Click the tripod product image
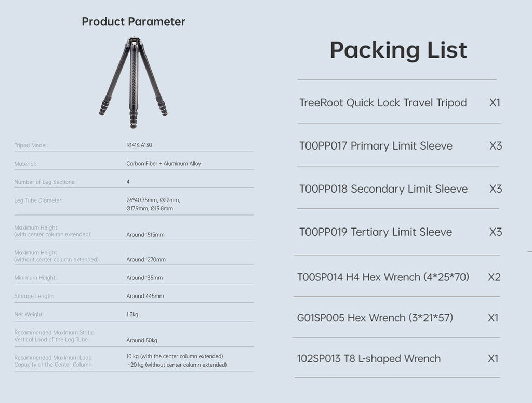Viewport: 532px width, 403px height. point(134,82)
